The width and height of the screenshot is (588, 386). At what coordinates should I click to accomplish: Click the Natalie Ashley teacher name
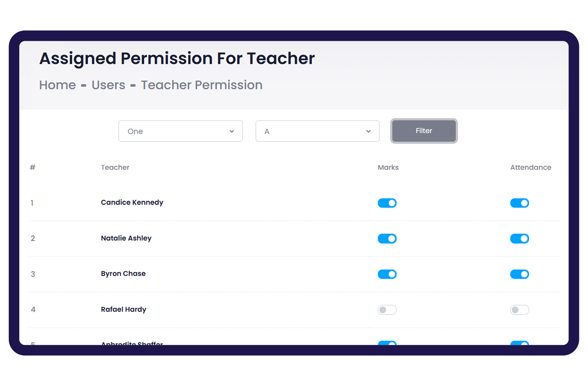click(x=126, y=238)
